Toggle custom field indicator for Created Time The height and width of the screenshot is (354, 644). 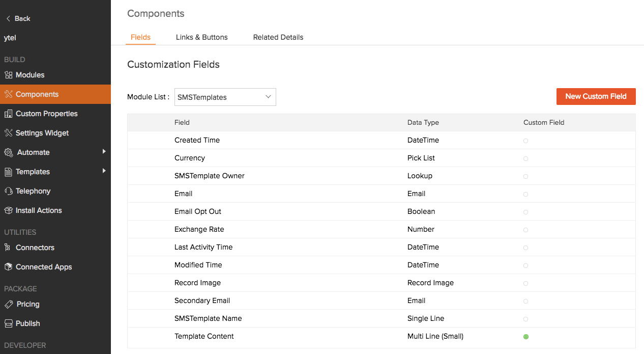526,141
